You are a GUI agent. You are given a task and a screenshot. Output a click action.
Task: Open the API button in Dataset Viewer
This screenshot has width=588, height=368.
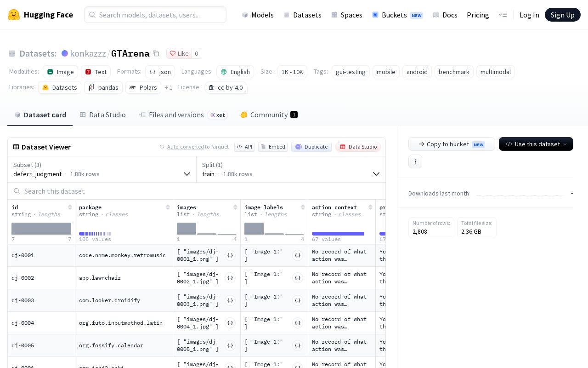[244, 147]
